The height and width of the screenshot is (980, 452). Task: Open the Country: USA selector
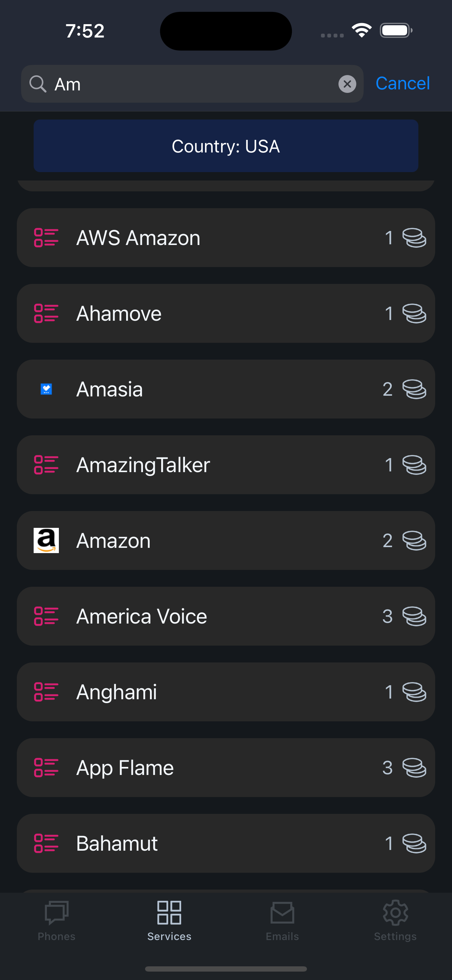[226, 146]
